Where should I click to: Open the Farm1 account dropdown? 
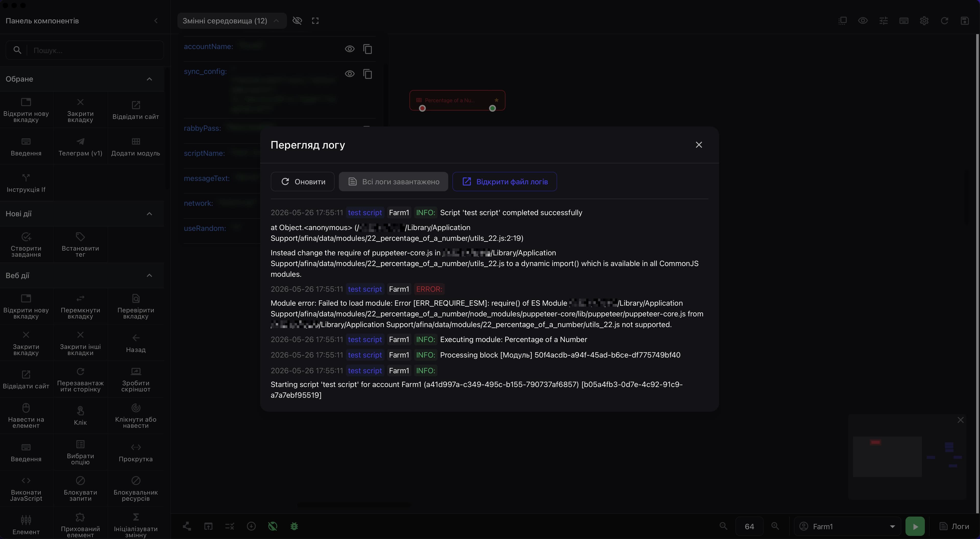pos(847,527)
